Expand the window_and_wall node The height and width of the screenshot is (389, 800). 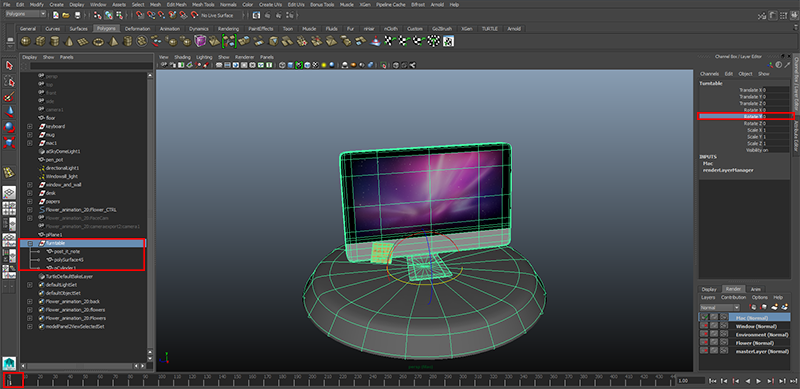(x=30, y=185)
